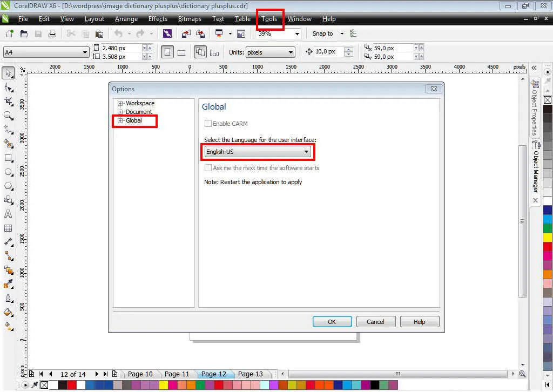The image size is (553, 392).
Task: Switch to Page 11 tab
Action: pos(177,374)
